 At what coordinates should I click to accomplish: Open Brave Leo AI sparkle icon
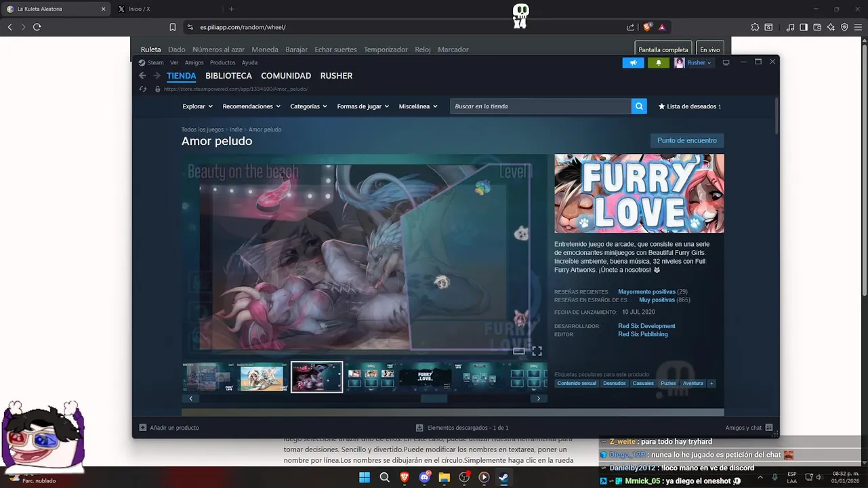pos(831,27)
